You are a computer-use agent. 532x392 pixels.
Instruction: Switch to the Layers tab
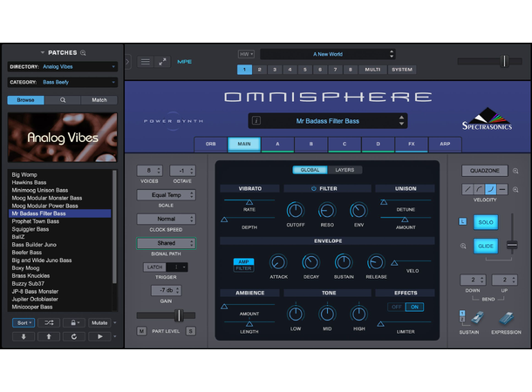344,170
